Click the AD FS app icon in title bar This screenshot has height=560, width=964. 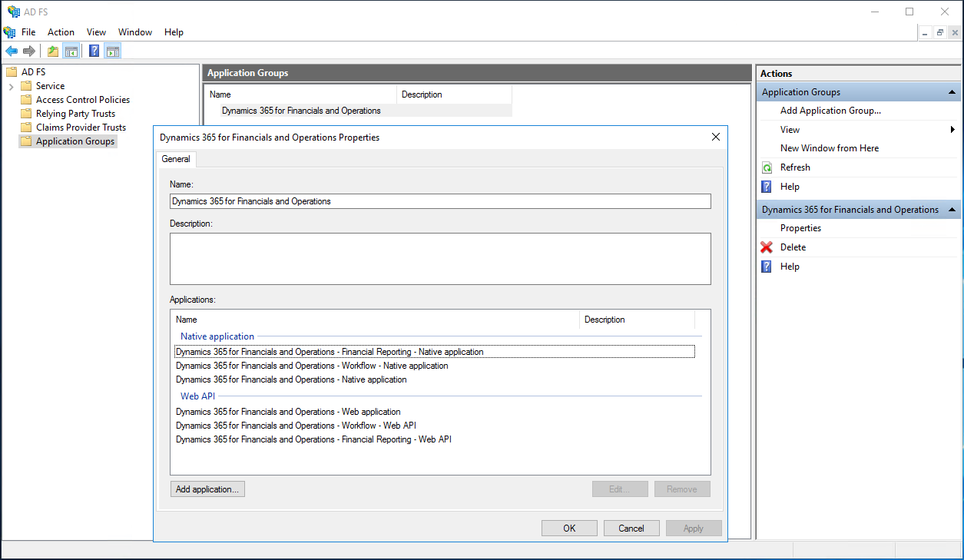14,12
